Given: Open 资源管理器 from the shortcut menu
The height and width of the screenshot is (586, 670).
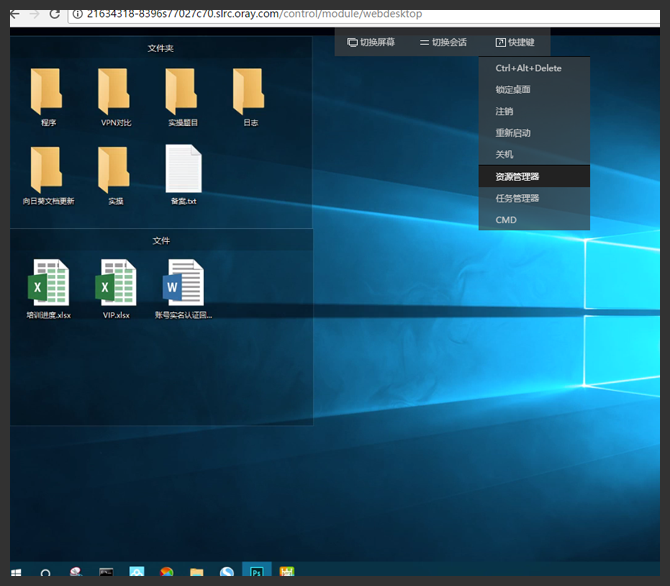Looking at the screenshot, I should (534, 177).
